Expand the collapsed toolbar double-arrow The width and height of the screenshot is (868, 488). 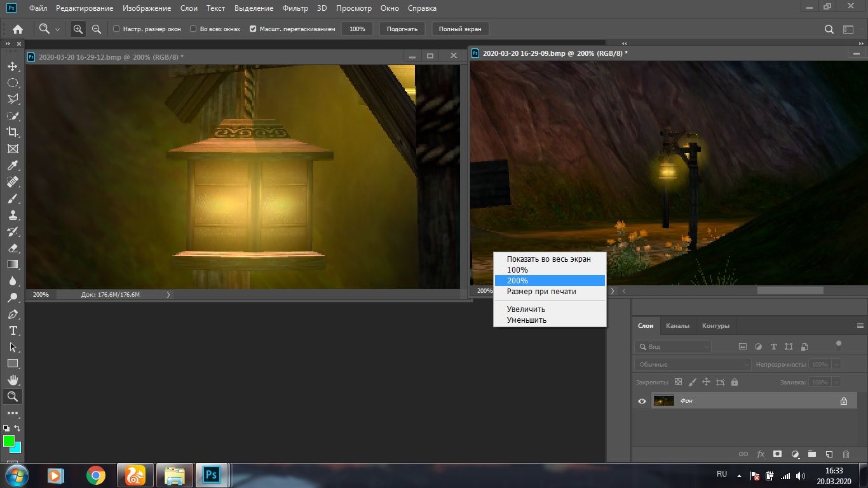click(8, 43)
